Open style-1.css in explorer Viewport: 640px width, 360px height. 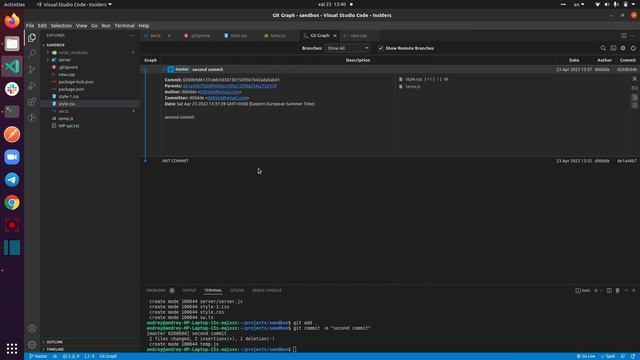point(69,96)
